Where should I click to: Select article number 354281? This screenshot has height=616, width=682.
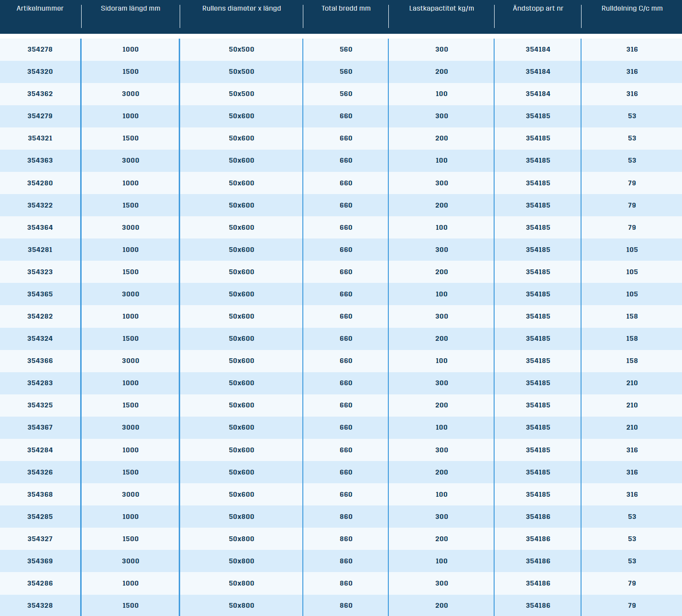[x=40, y=250]
